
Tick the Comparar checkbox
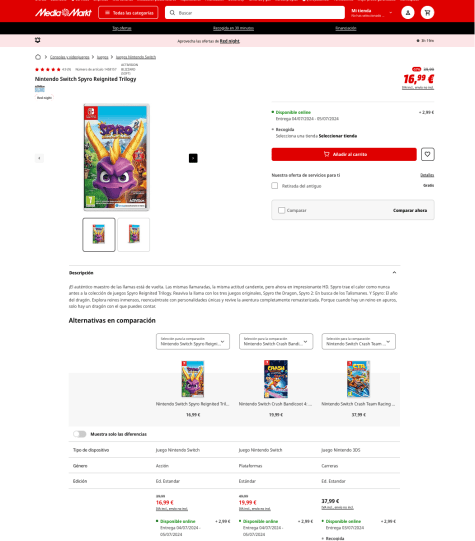point(281,210)
